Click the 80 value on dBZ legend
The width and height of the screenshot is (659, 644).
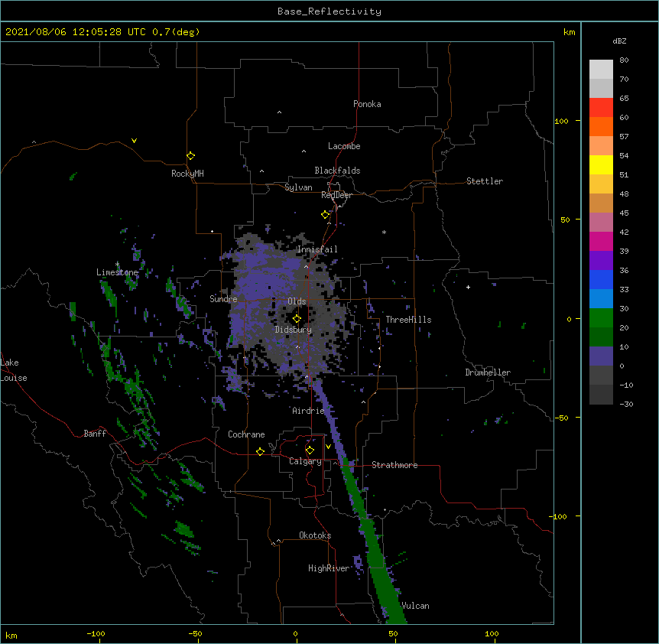click(x=624, y=60)
